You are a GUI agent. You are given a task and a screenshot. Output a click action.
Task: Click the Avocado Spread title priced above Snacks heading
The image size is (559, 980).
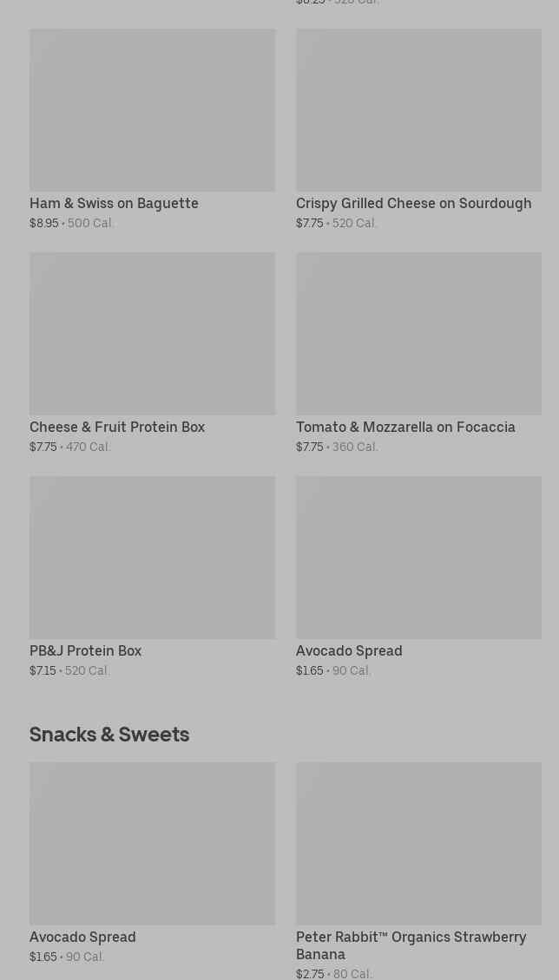pyautogui.click(x=349, y=651)
